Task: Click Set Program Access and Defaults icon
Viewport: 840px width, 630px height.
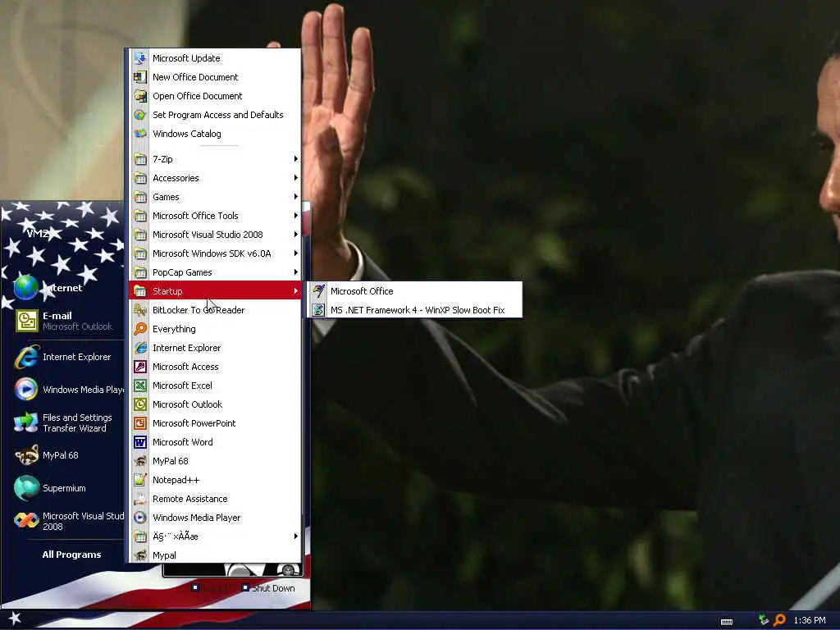Action: pyautogui.click(x=140, y=115)
